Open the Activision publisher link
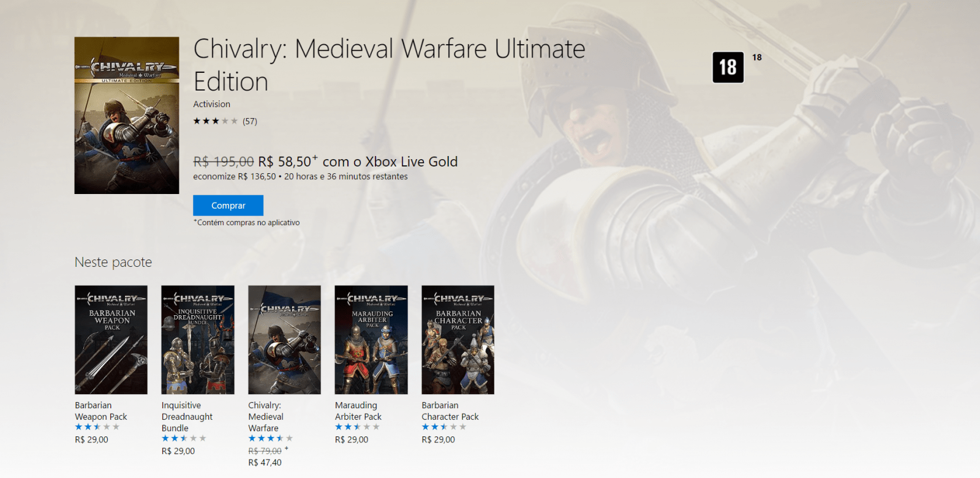 212,104
